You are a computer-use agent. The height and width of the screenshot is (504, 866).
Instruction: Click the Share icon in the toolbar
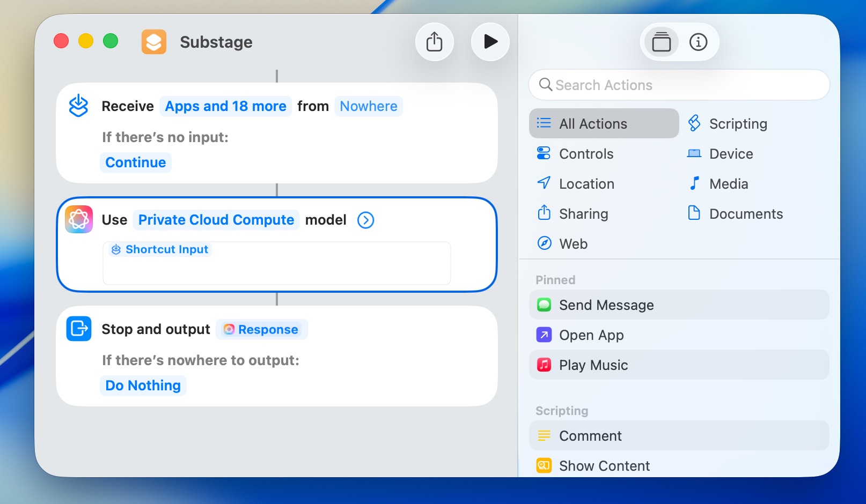[x=435, y=41]
